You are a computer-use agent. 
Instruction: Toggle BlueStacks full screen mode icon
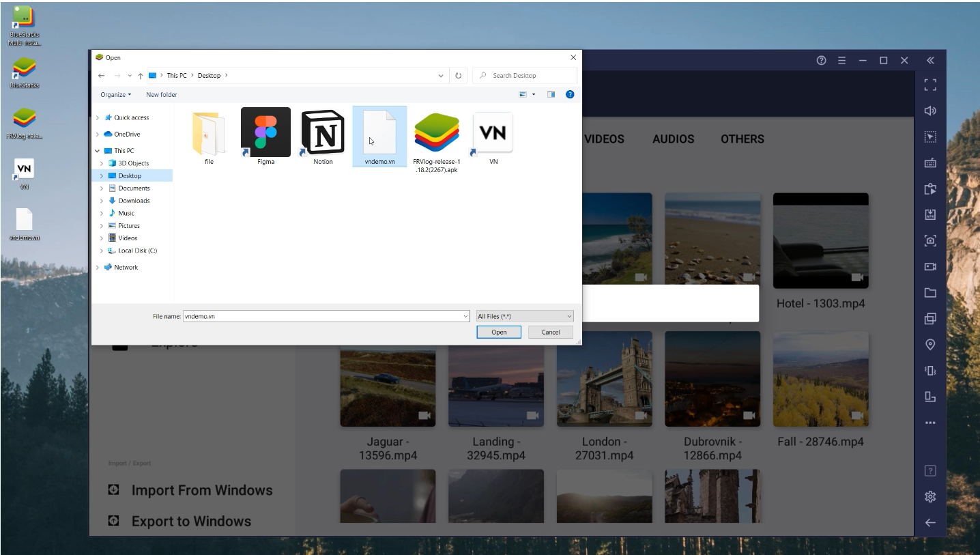929,85
